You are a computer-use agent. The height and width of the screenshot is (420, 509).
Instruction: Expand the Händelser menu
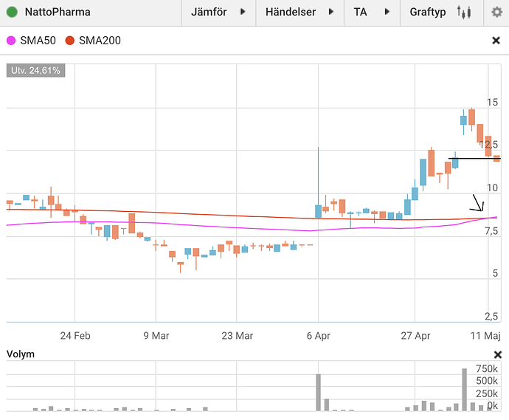click(x=299, y=13)
